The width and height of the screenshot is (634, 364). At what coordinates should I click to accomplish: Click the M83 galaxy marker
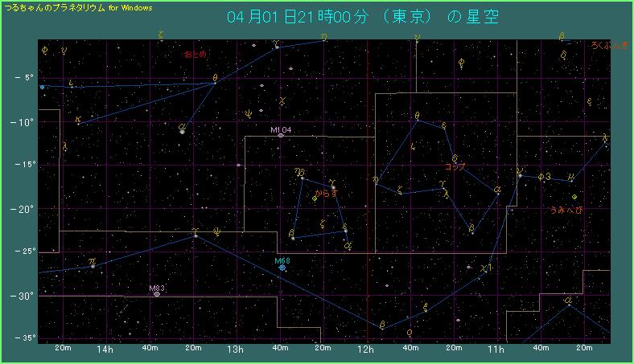156,294
